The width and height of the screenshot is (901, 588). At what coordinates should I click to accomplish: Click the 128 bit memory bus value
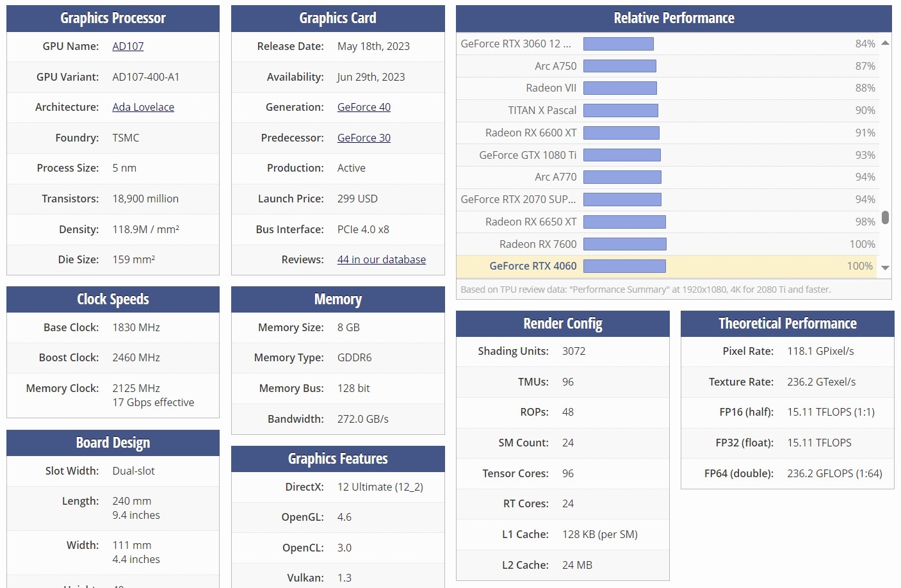pyautogui.click(x=353, y=388)
